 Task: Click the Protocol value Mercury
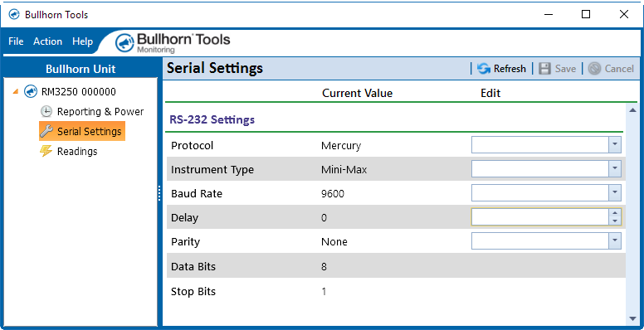[x=341, y=145]
